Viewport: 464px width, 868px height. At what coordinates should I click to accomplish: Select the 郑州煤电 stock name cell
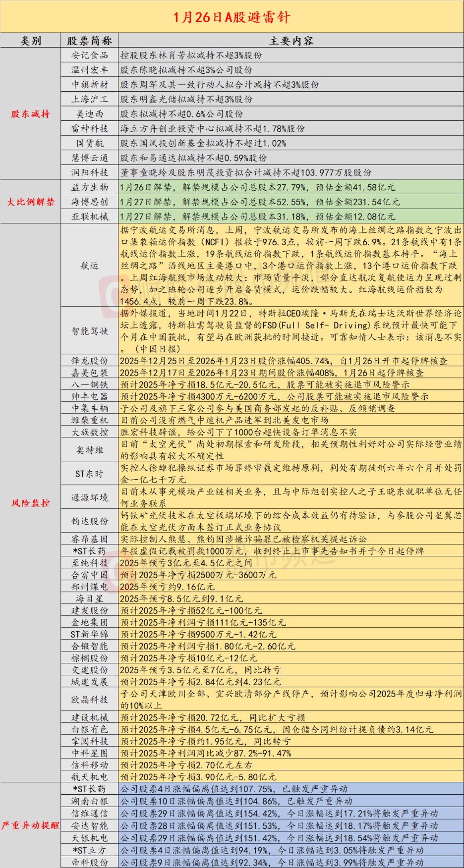pyautogui.click(x=89, y=587)
